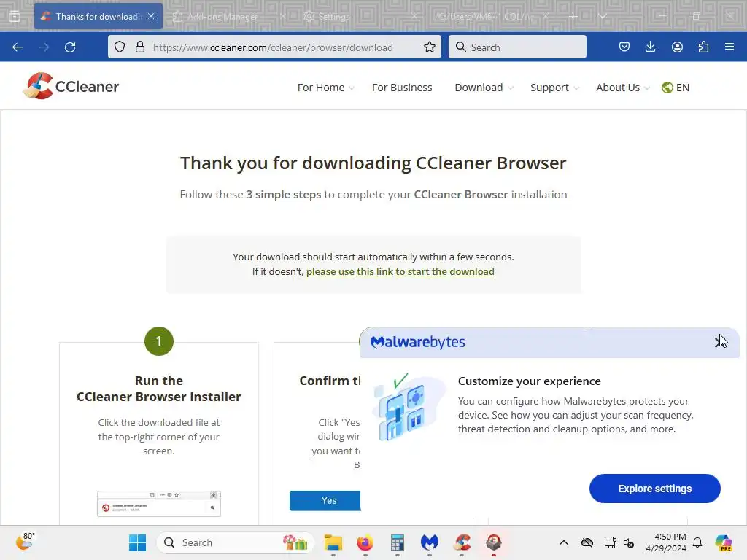Close the Thanks for downloading tab
Image resolution: width=747 pixels, height=560 pixels.
pyautogui.click(x=151, y=16)
